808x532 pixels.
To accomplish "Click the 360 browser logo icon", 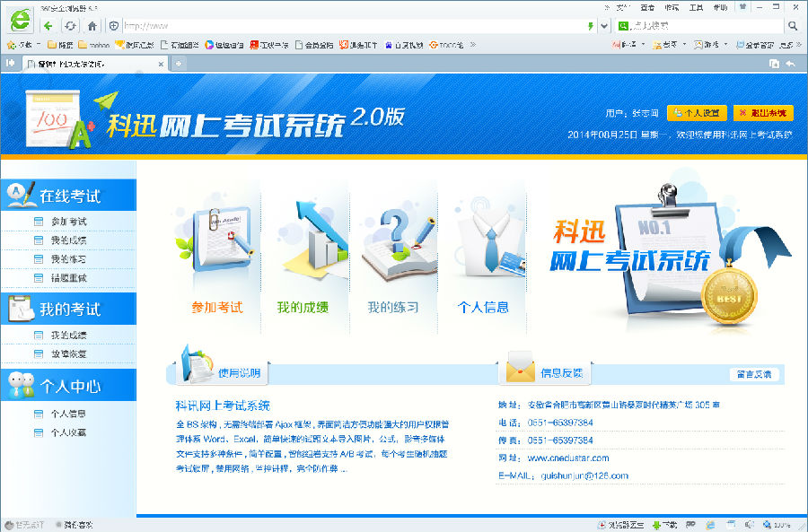I will tap(21, 21).
